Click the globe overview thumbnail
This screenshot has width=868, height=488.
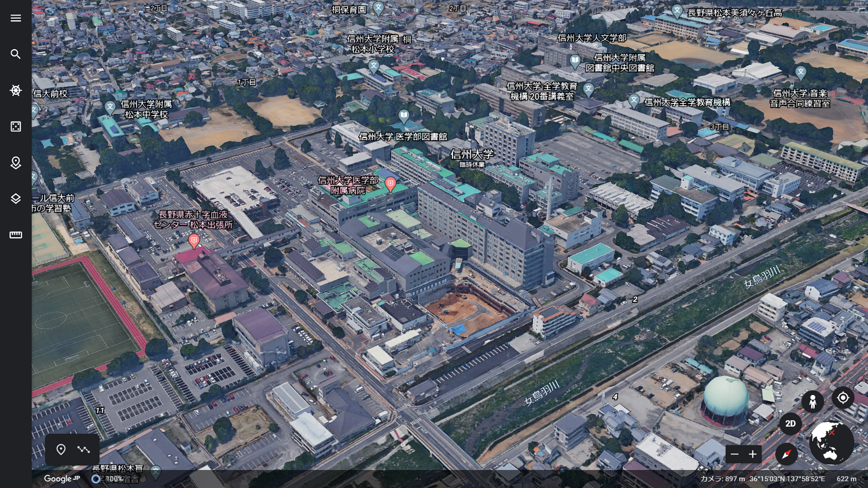tap(832, 443)
